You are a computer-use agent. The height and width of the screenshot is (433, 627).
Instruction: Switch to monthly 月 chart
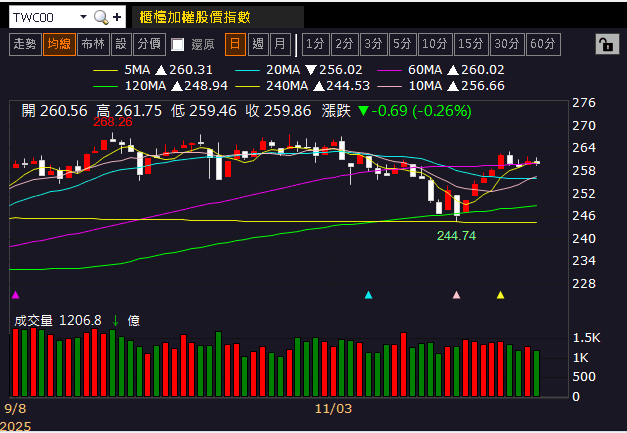[280, 44]
